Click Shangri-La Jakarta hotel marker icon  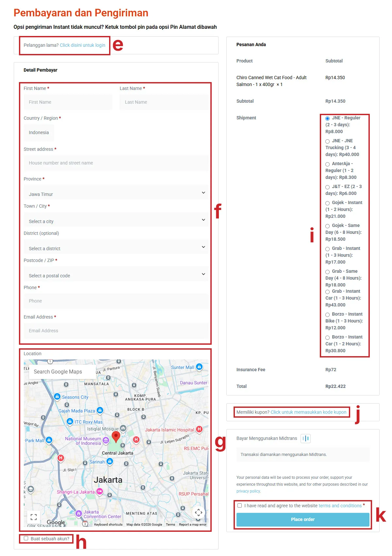pyautogui.click(x=100, y=491)
